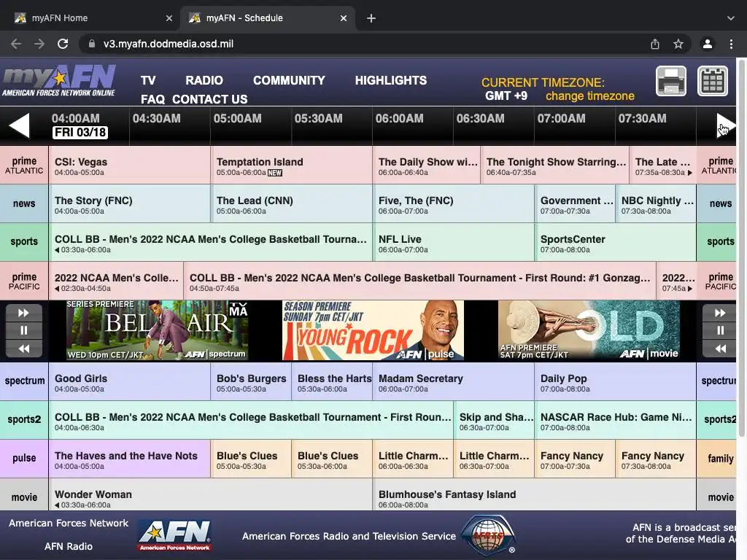The width and height of the screenshot is (747, 560).
Task: Click site lock icon in address bar
Action: [x=92, y=44]
